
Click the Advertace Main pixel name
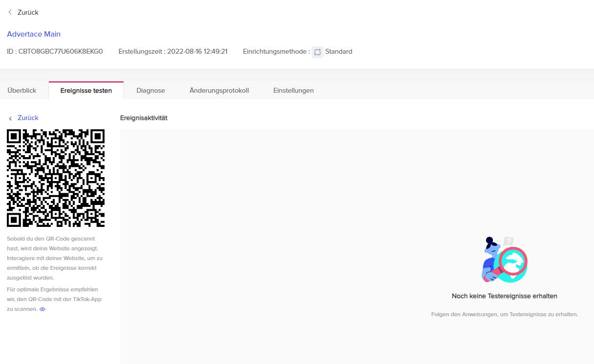[x=34, y=34]
